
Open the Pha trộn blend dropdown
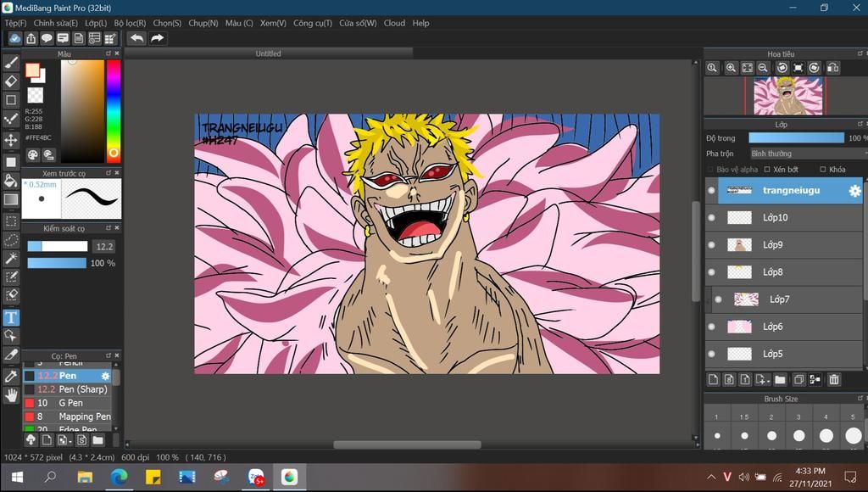808,154
